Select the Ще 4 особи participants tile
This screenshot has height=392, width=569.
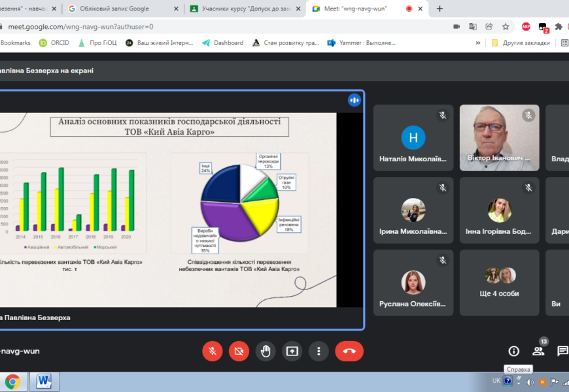tap(499, 282)
